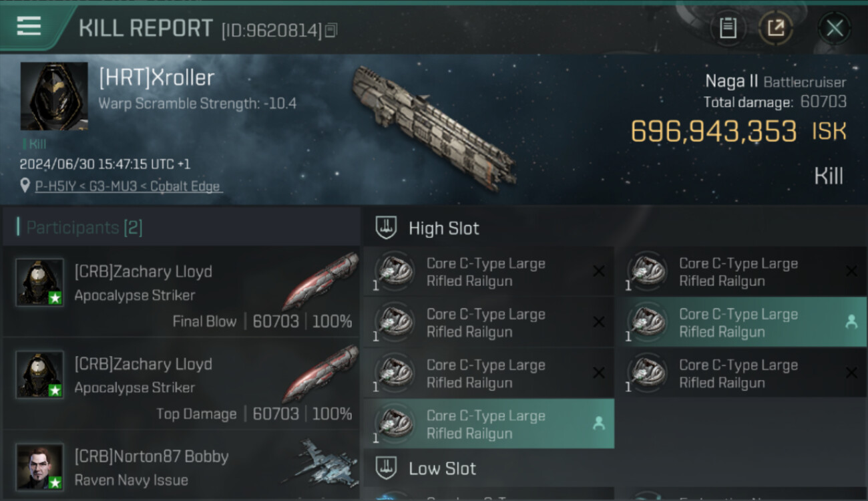Share the kill report externally
This screenshot has height=501, width=868.
(x=776, y=29)
